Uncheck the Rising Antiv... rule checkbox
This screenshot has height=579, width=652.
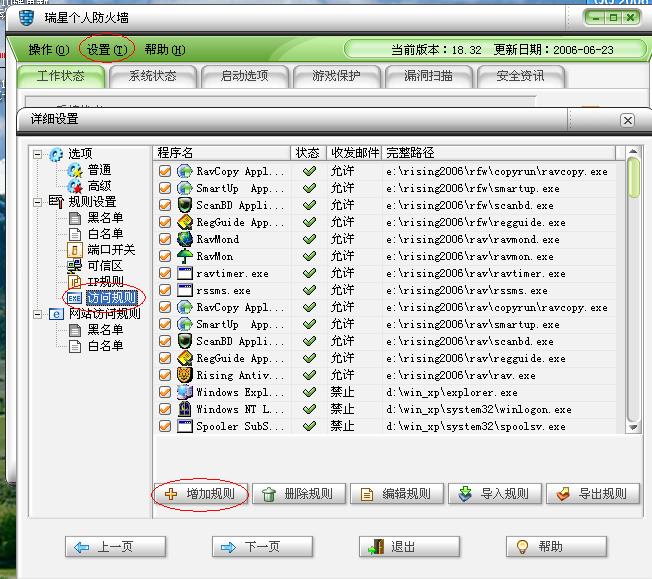coord(165,375)
